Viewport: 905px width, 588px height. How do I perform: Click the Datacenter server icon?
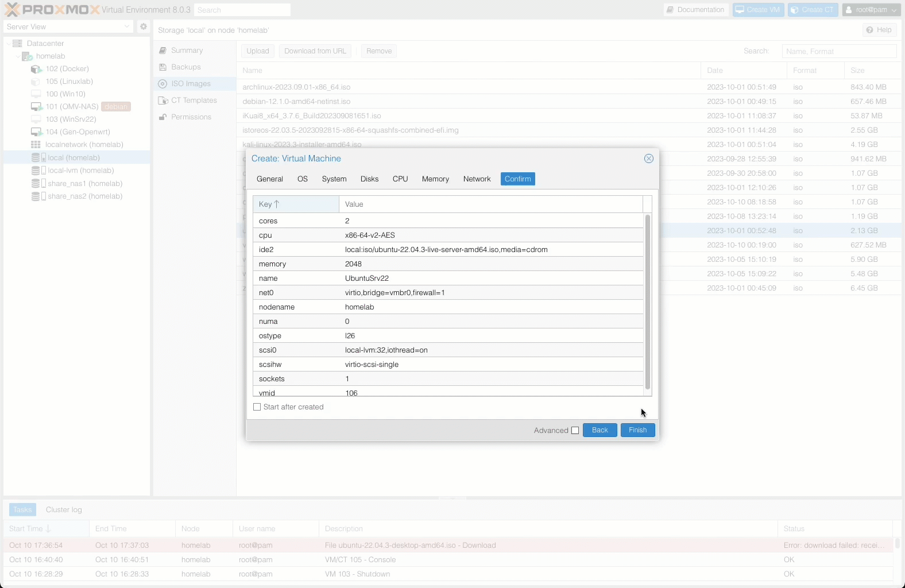[17, 44]
